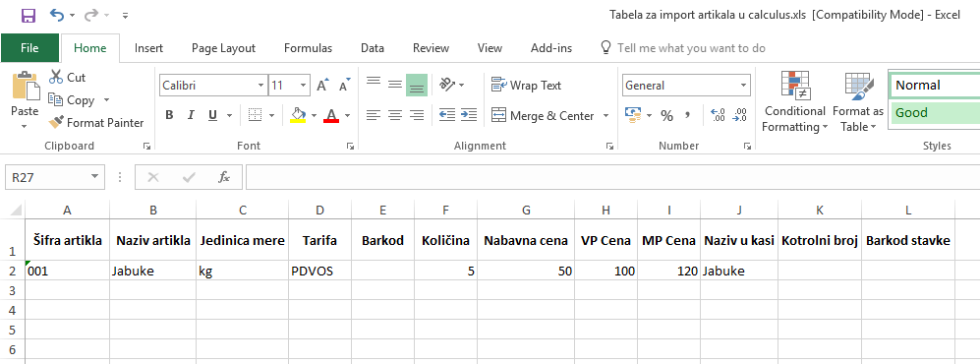Toggle Wrap Text option

(526, 85)
